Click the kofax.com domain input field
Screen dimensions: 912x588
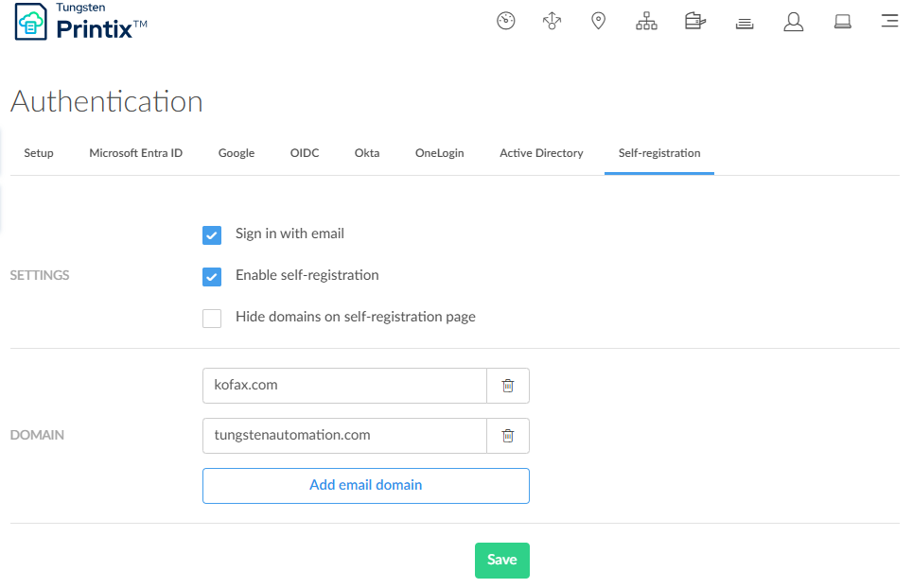344,386
